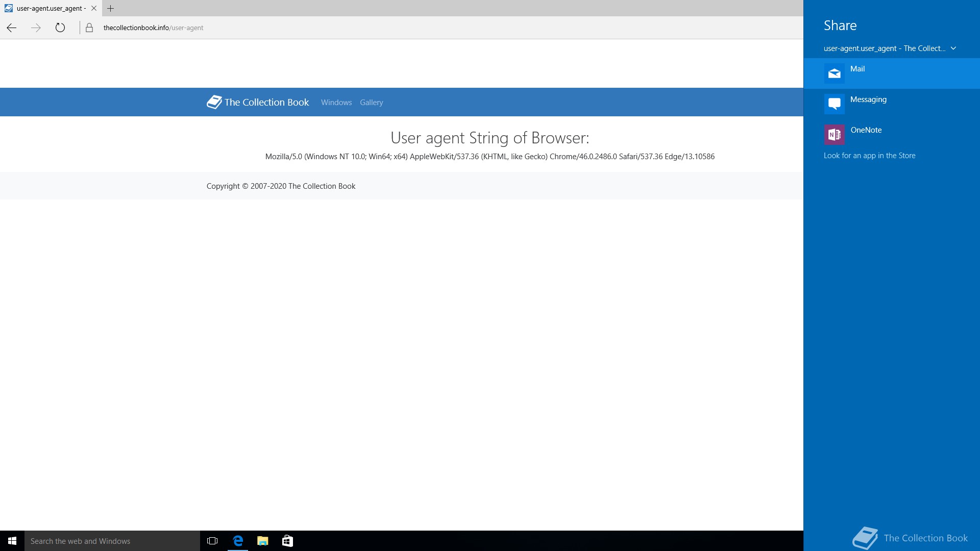Open Task View from the taskbar
Viewport: 980px width, 551px height.
click(x=212, y=541)
